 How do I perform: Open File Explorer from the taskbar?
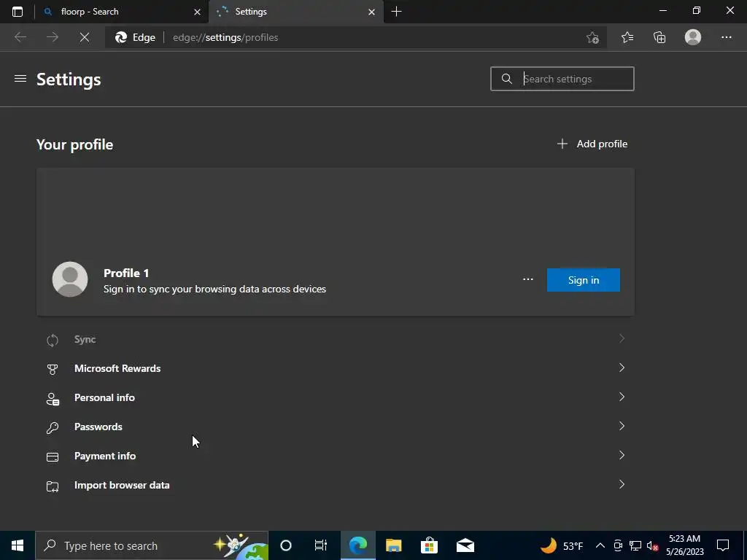click(393, 545)
